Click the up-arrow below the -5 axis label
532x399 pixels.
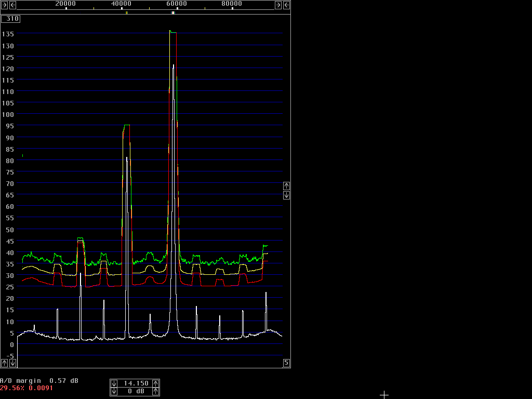4,363
